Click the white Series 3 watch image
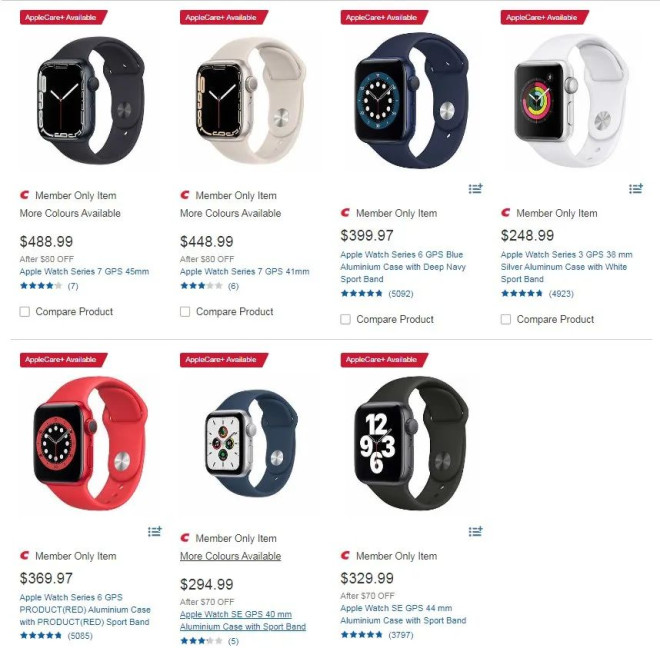660x648 pixels. [572, 101]
